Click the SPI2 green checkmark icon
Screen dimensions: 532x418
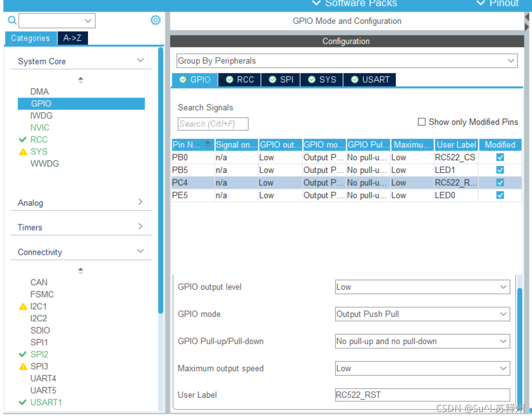[23, 354]
